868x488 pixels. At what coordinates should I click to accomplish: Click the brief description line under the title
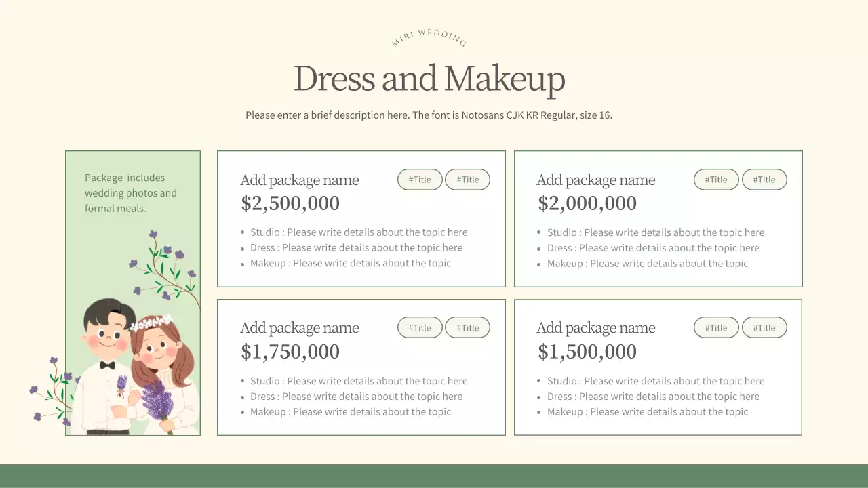point(429,115)
